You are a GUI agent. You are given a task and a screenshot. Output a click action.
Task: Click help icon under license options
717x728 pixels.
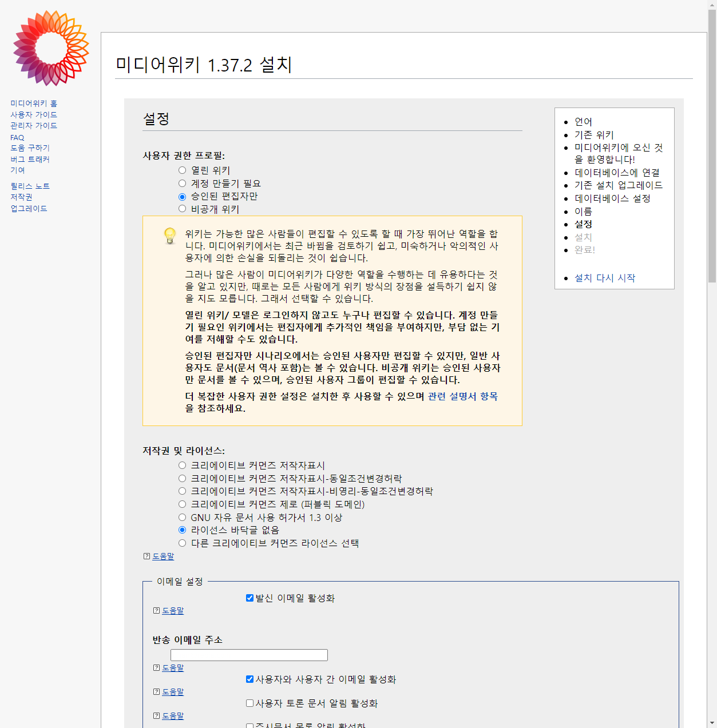tap(147, 556)
